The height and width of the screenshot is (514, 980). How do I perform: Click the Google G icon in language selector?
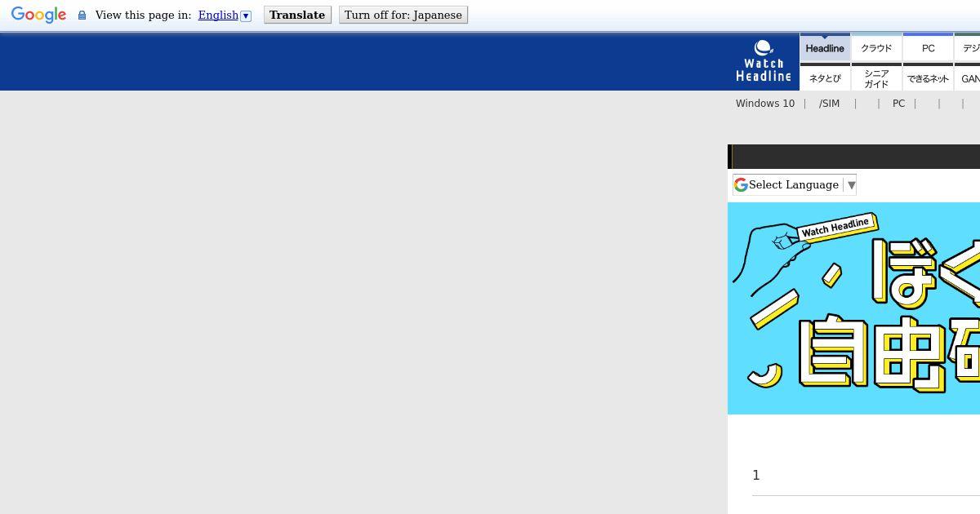741,184
